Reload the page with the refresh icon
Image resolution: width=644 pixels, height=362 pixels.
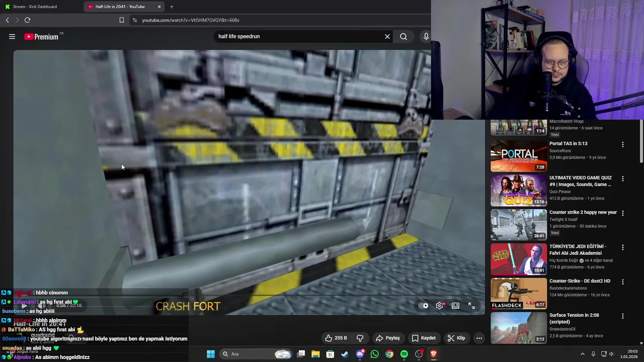(x=27, y=20)
